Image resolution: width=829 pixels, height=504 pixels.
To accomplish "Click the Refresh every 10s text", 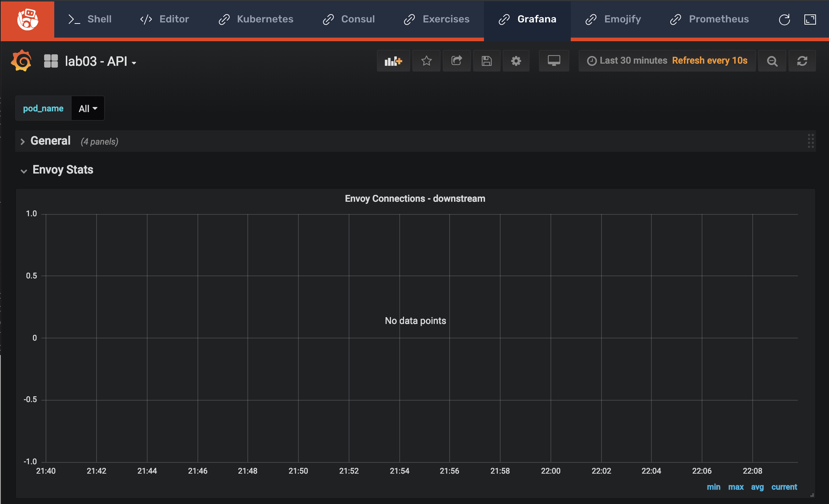I will point(710,61).
